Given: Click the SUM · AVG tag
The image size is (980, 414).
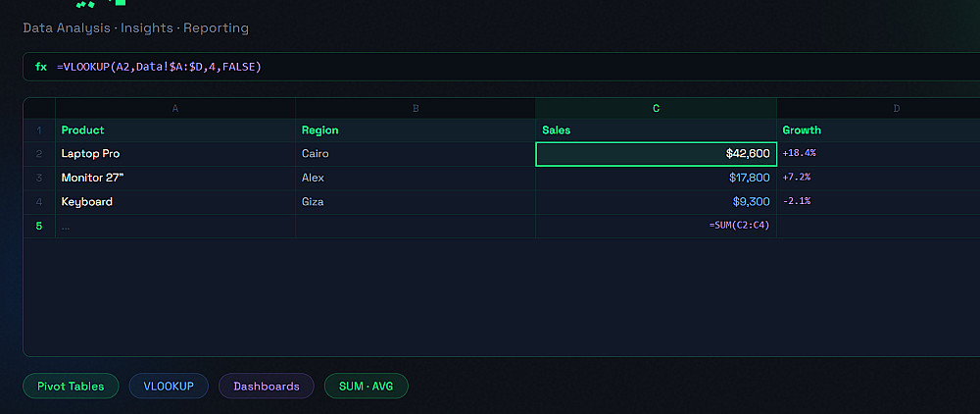Looking at the screenshot, I should pyautogui.click(x=366, y=387).
